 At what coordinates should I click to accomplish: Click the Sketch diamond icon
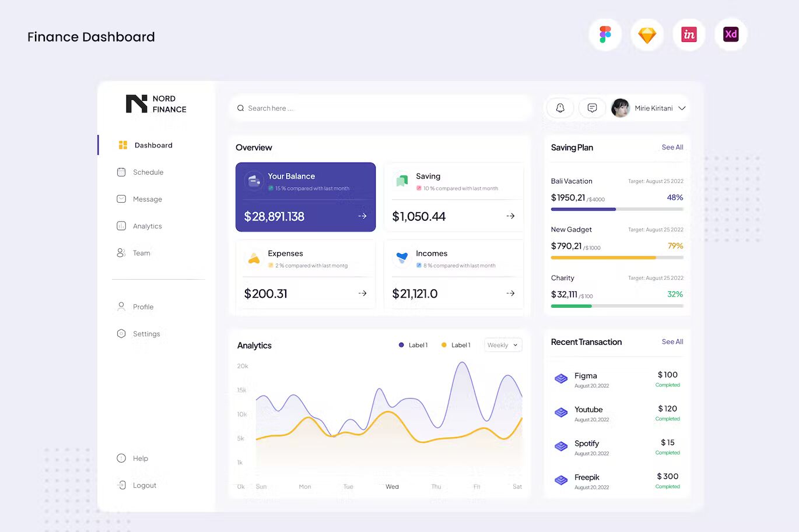(647, 35)
